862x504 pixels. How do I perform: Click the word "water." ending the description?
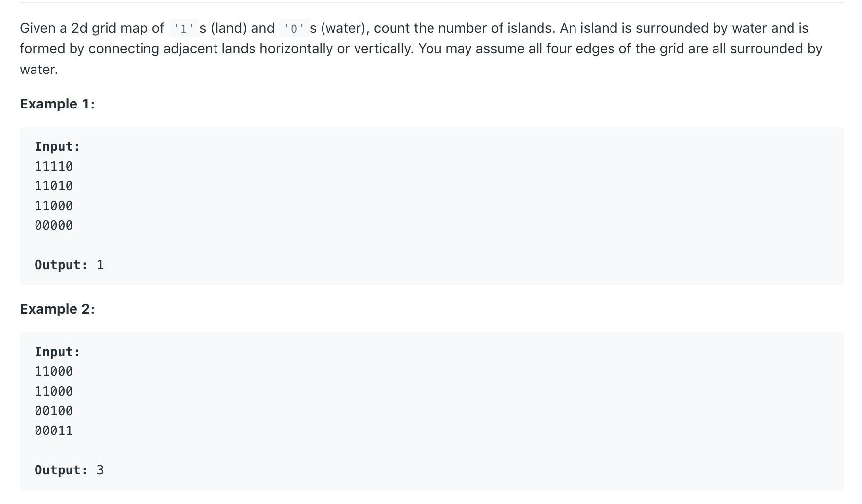click(39, 70)
